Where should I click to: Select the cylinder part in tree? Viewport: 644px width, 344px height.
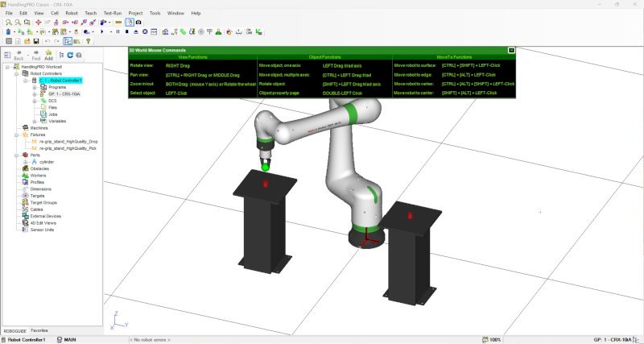point(47,162)
